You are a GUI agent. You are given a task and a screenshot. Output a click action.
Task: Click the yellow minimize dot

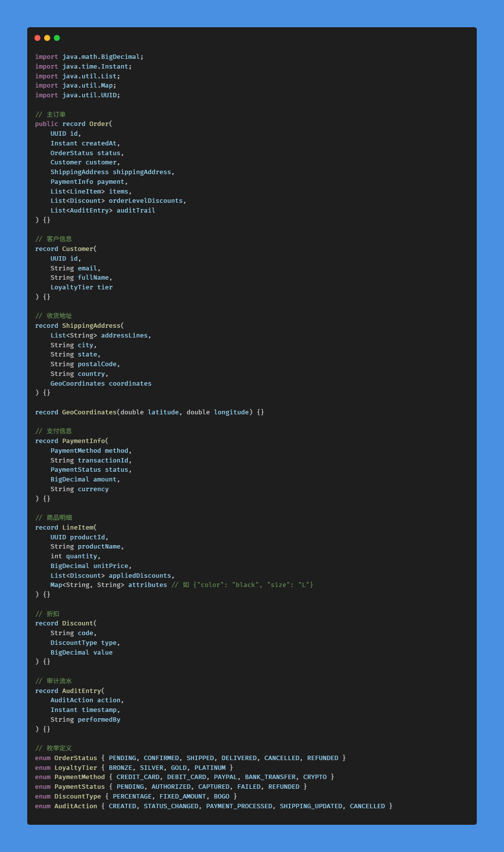[x=47, y=38]
